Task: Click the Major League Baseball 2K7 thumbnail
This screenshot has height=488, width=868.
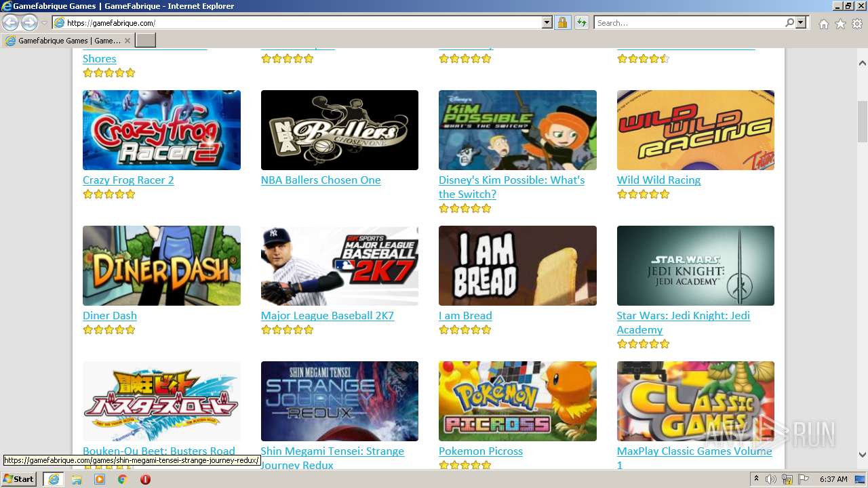Action: 340,266
